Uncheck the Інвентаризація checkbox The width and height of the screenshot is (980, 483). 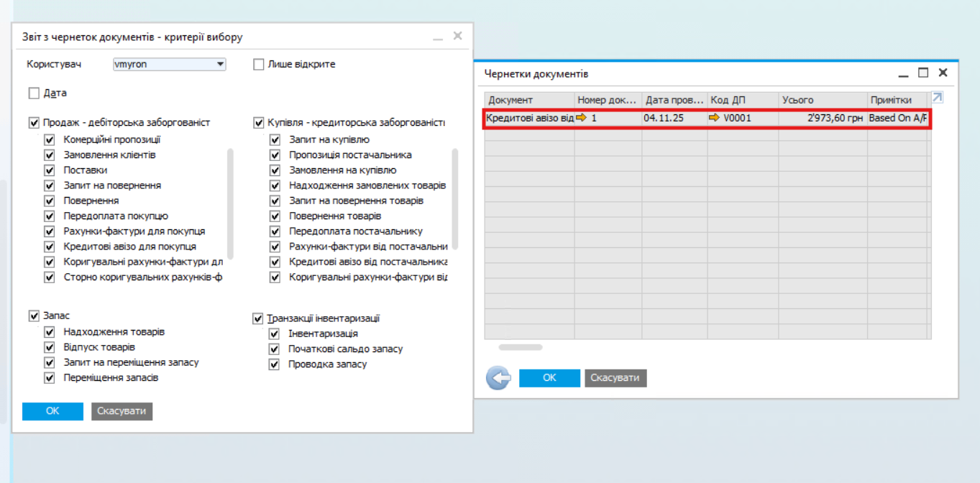pos(275,333)
